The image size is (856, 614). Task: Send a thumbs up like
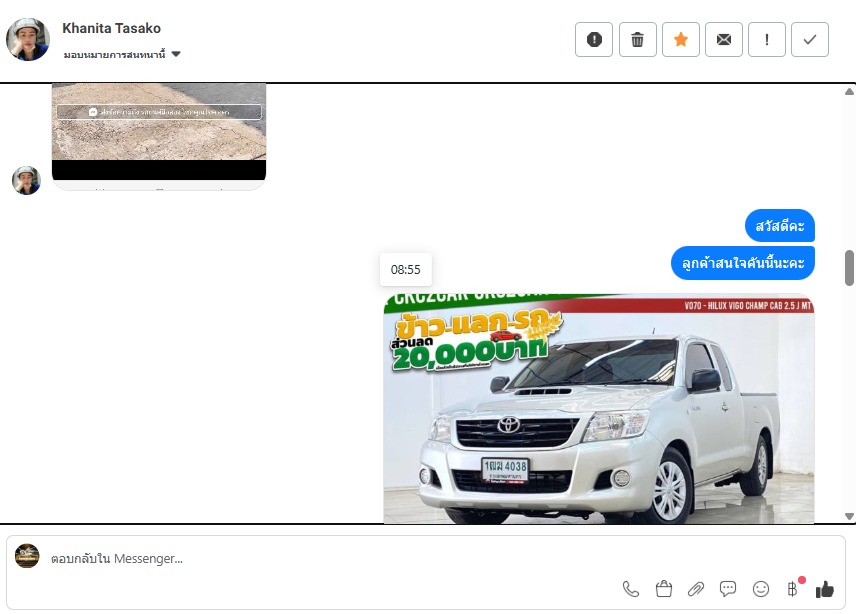tap(825, 589)
